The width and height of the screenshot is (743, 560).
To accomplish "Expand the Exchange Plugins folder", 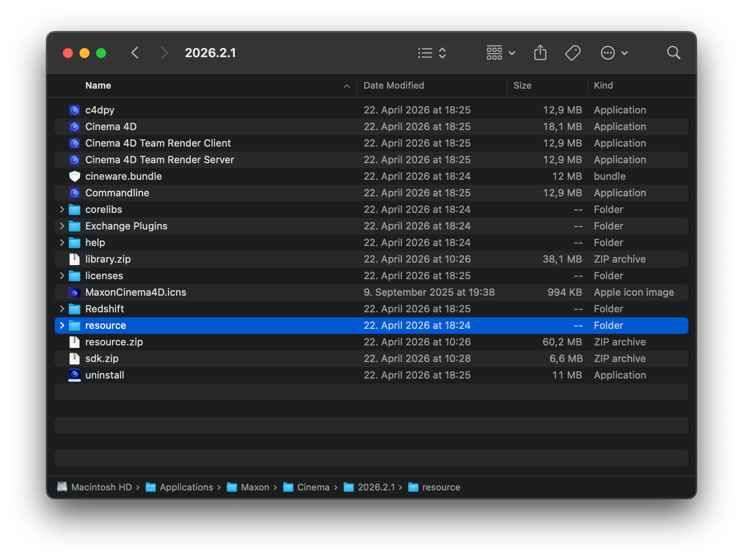I will point(62,226).
